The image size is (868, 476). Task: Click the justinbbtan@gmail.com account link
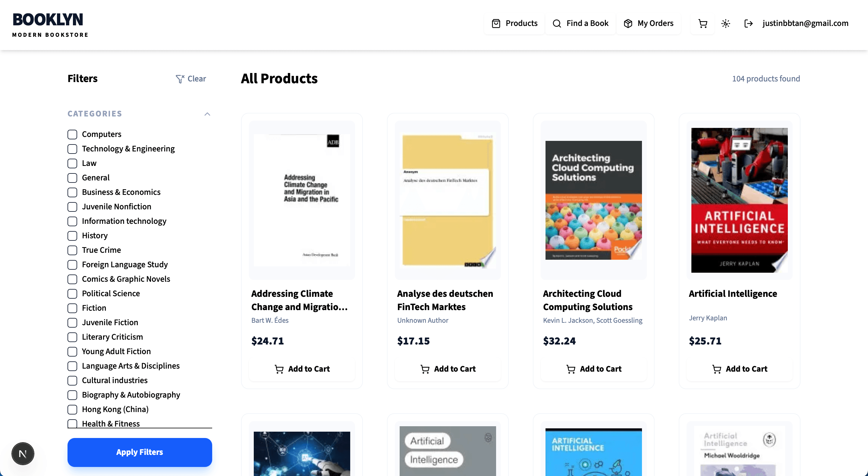805,23
